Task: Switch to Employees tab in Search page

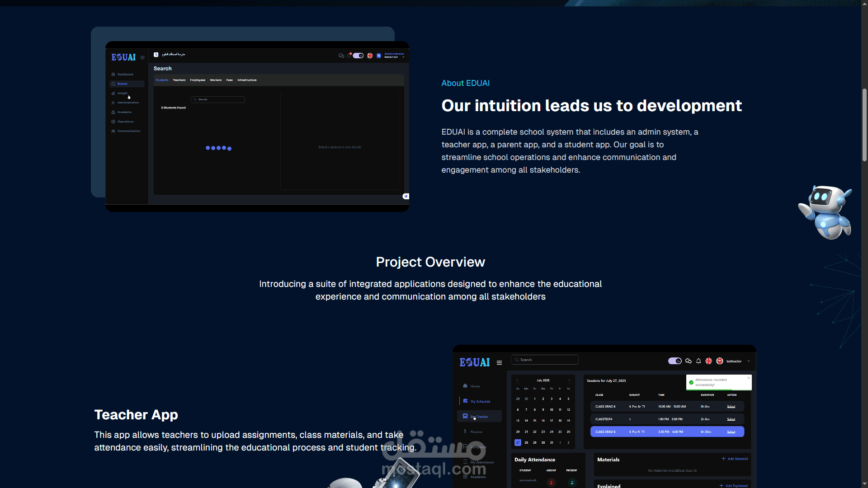Action: [x=198, y=80]
